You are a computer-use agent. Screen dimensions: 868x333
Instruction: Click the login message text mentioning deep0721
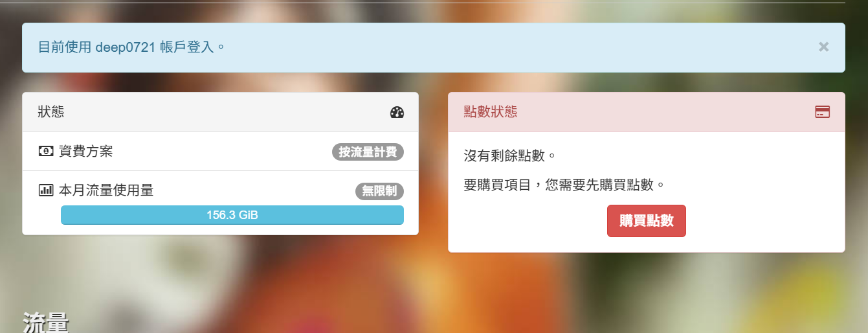(x=131, y=47)
